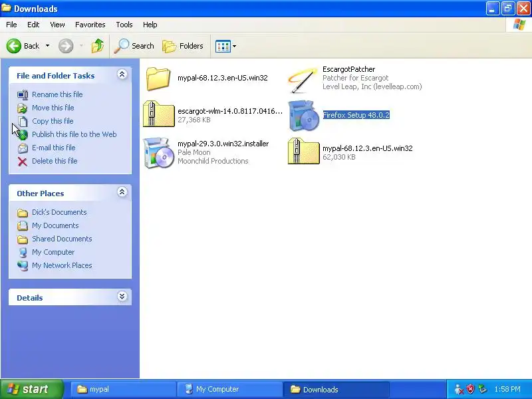The width and height of the screenshot is (532, 399).
Task: Click the mypal-29.3.0.win32.installer name
Action: click(223, 144)
